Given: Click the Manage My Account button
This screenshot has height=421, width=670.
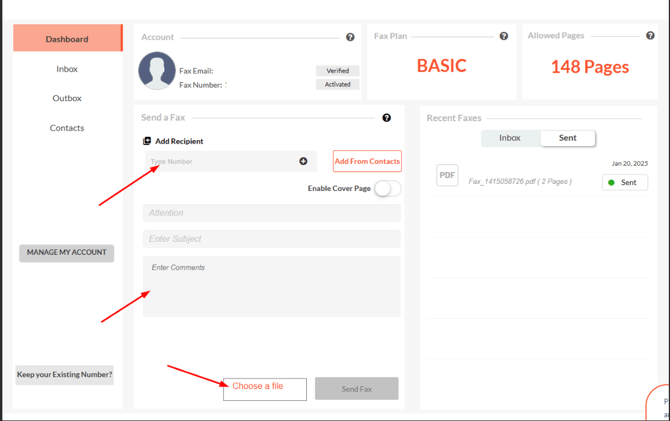Looking at the screenshot, I should 67,253.
